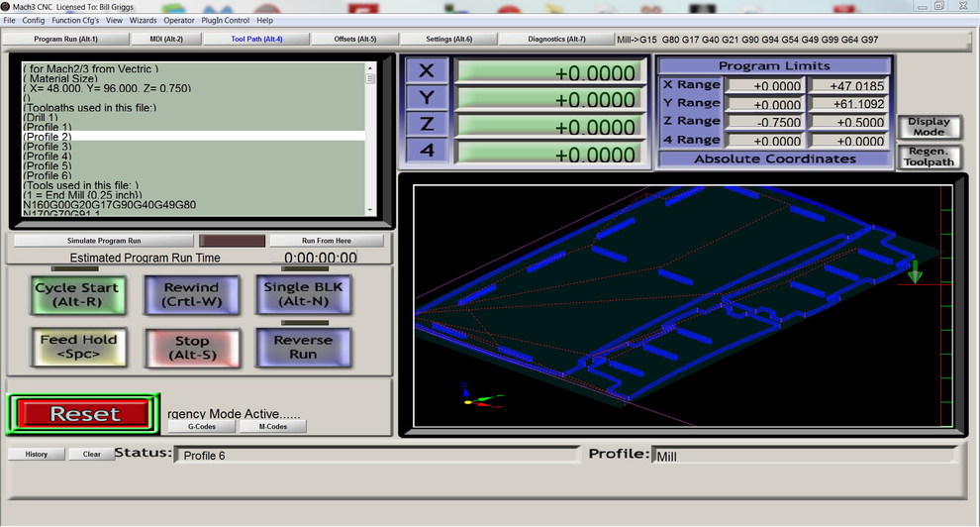Toggle the Display Mode button

point(929,127)
